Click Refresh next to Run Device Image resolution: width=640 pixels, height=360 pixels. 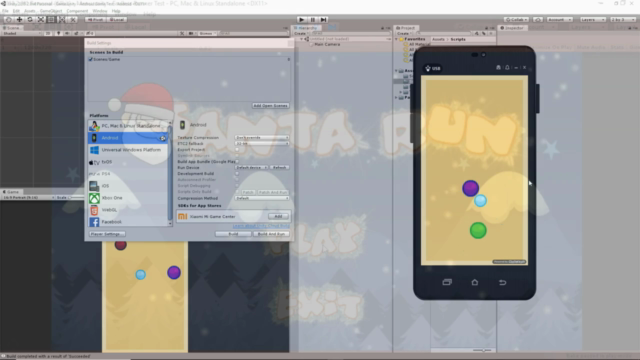point(280,167)
